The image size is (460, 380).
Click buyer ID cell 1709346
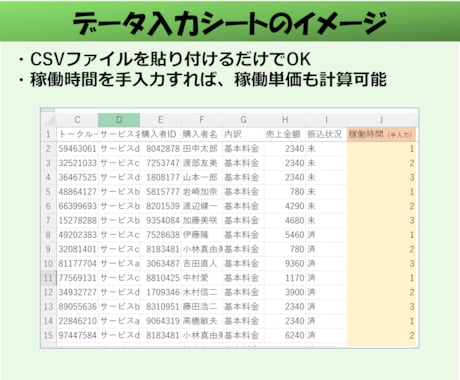160,292
